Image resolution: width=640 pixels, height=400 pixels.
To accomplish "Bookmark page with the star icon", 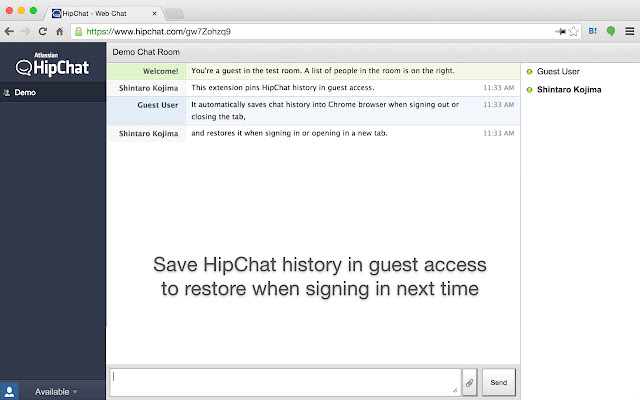I will (x=573, y=31).
